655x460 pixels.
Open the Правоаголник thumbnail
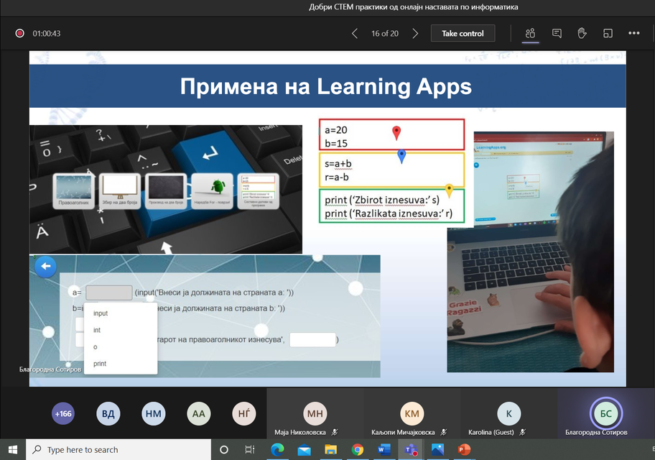[x=74, y=191]
